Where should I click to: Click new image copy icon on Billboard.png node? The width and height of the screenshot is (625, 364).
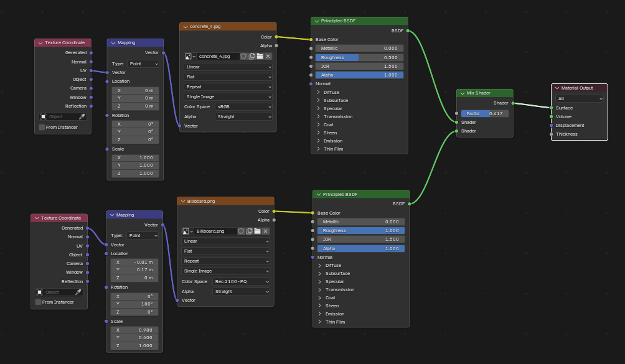click(250, 231)
